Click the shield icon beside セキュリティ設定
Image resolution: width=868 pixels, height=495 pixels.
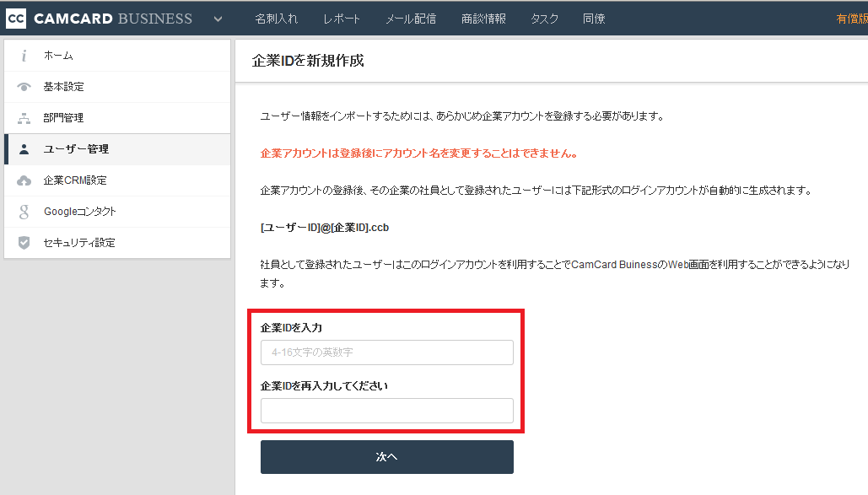pos(24,243)
